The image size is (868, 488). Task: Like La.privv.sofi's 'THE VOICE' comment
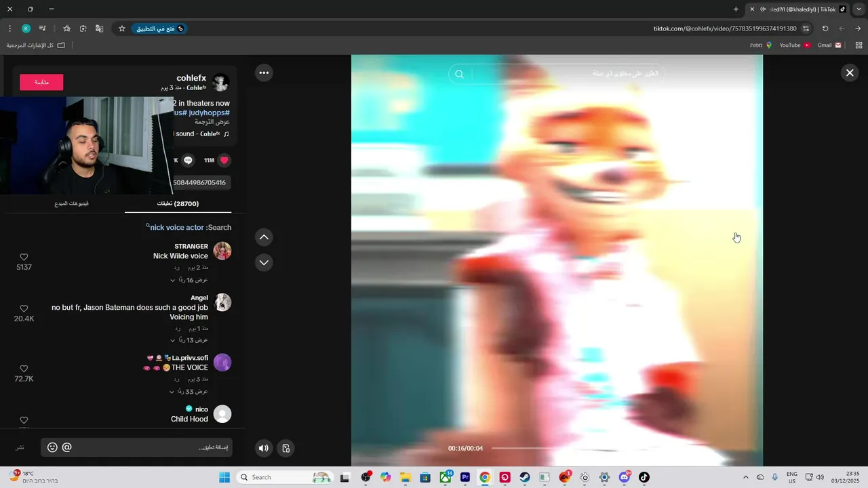click(24, 369)
